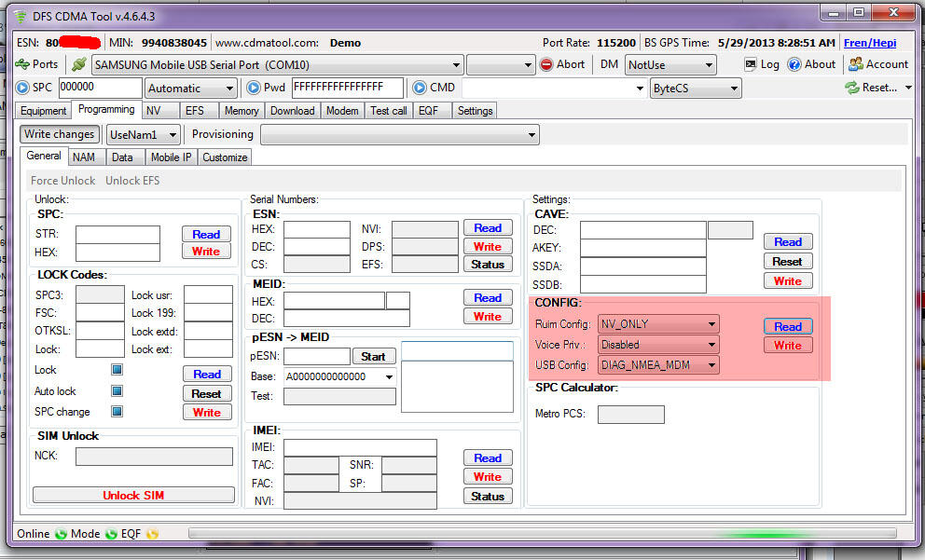Toggle the Lock checkbox
This screenshot has height=560, width=925.
(x=117, y=370)
